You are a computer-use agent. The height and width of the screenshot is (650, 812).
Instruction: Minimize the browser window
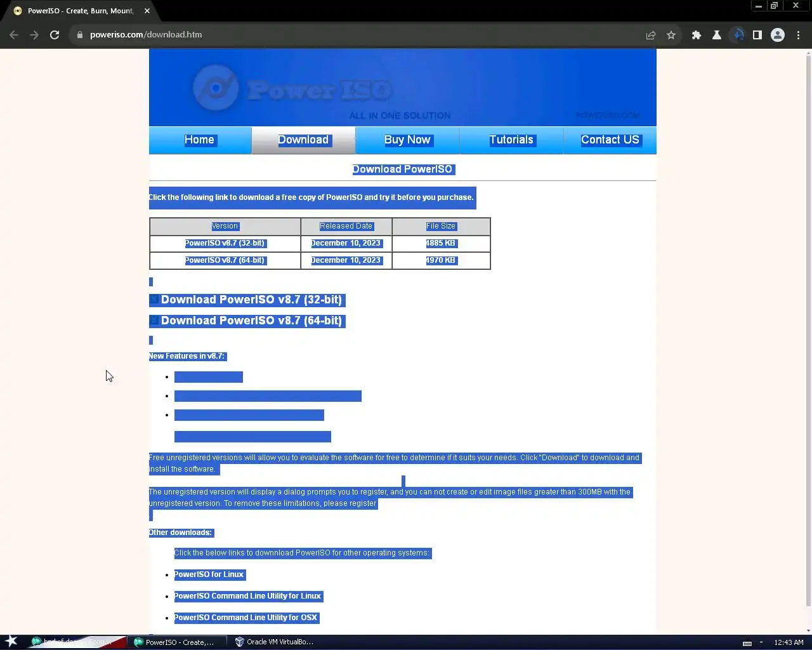click(x=758, y=6)
